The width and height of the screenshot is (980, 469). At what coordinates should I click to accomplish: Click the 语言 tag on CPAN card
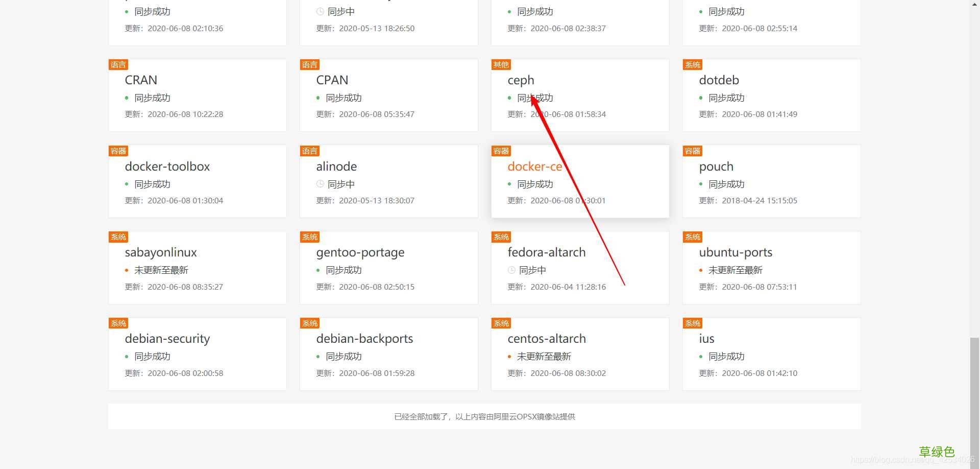tap(310, 64)
